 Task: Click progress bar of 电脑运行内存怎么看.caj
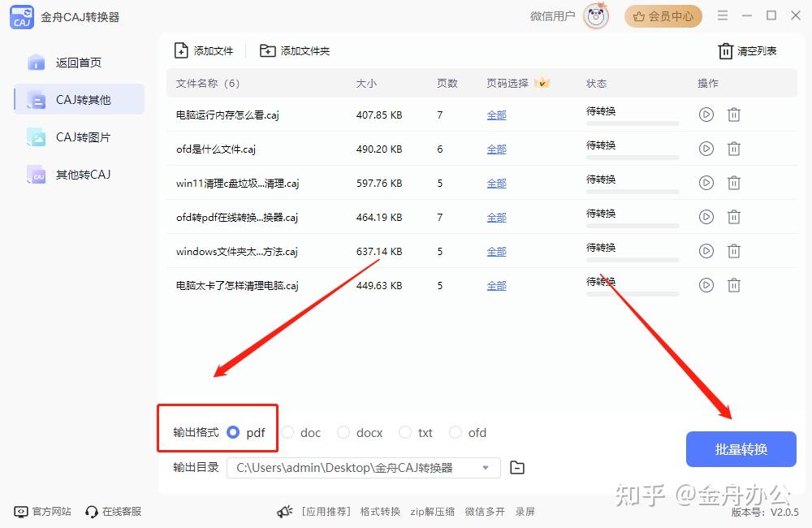[633, 123]
